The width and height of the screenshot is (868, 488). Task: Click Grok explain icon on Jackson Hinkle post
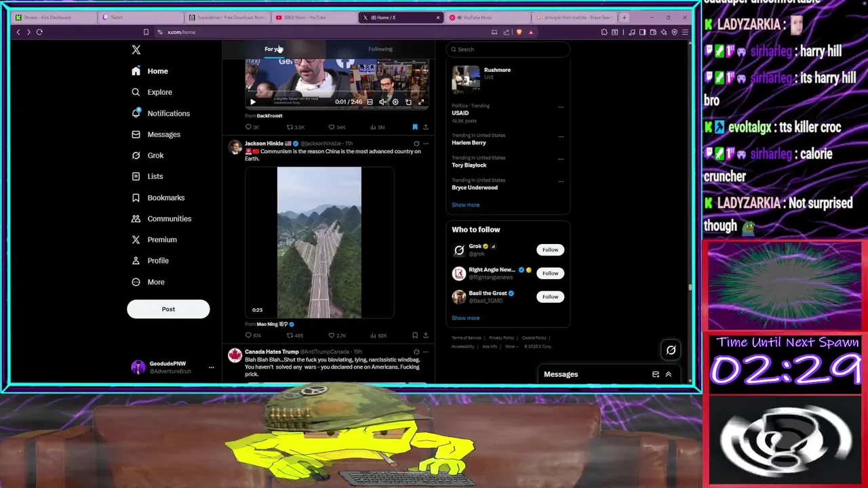[x=416, y=144]
